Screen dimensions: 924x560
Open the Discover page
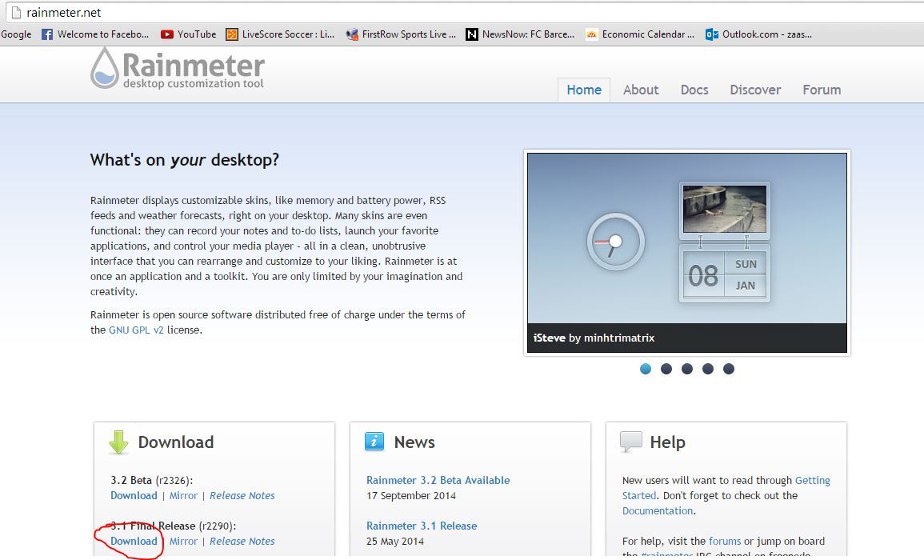pyautogui.click(x=754, y=90)
